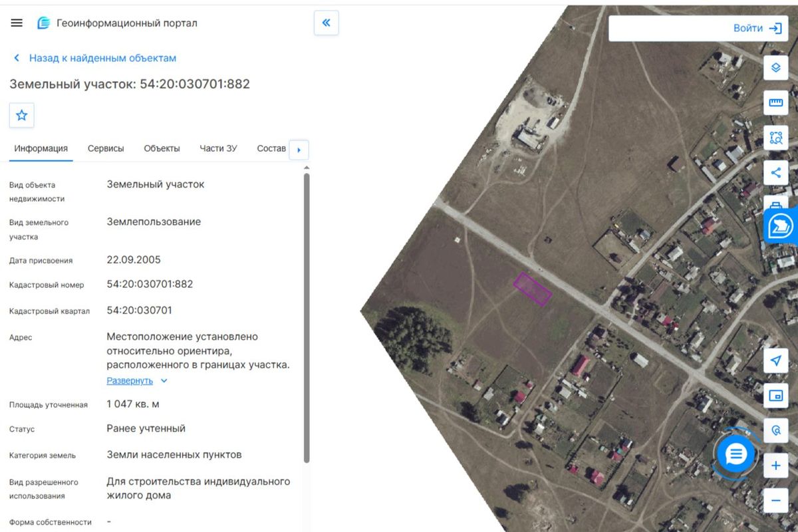
Task: Open the round blue chat widget
Action: [735, 455]
